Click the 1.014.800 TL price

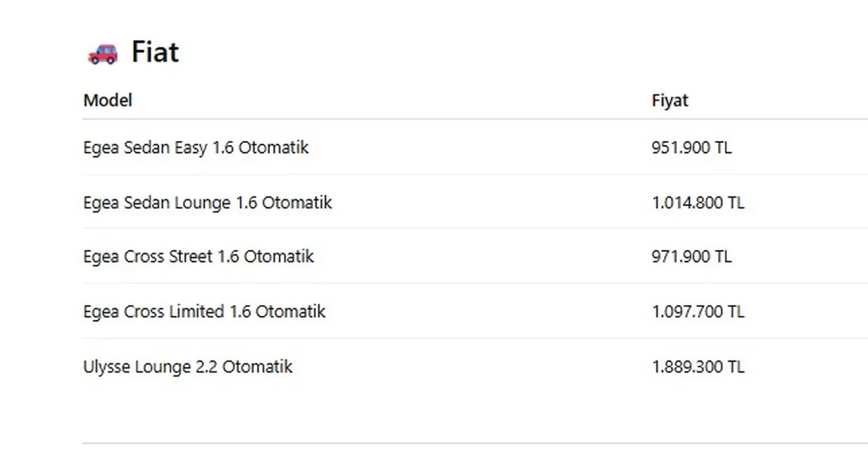698,202
